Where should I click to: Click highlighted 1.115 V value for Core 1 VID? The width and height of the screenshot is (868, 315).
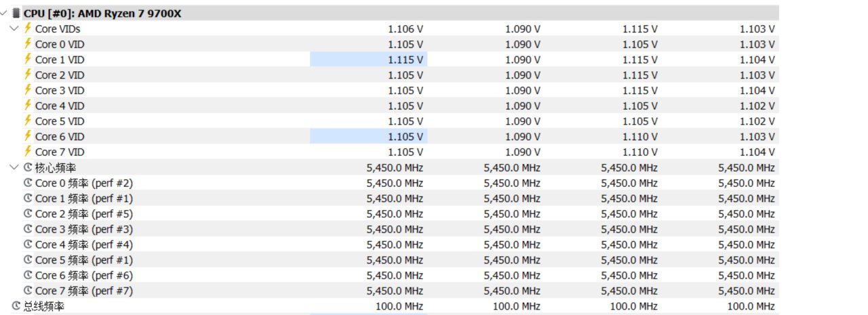[x=405, y=60]
